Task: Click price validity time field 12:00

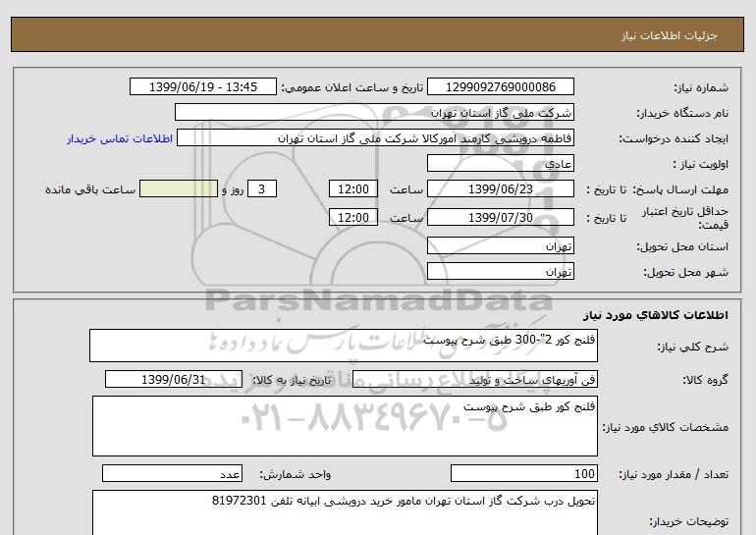Action: tap(353, 217)
